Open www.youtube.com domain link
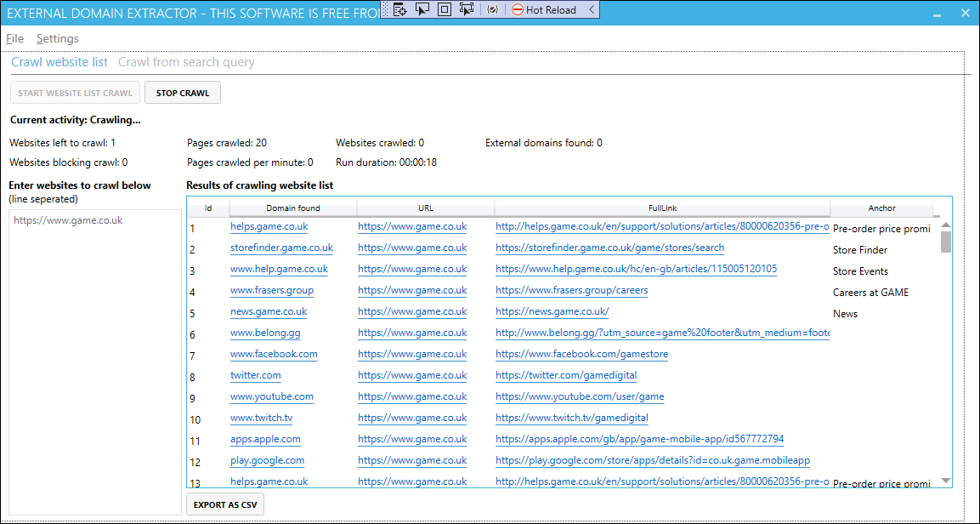The height and width of the screenshot is (524, 980). [x=272, y=396]
